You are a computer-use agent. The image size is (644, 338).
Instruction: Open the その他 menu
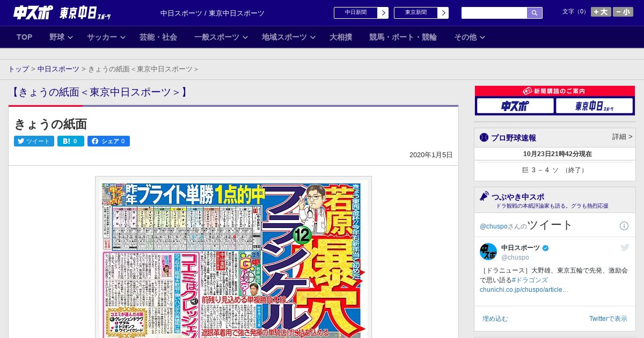(x=465, y=37)
